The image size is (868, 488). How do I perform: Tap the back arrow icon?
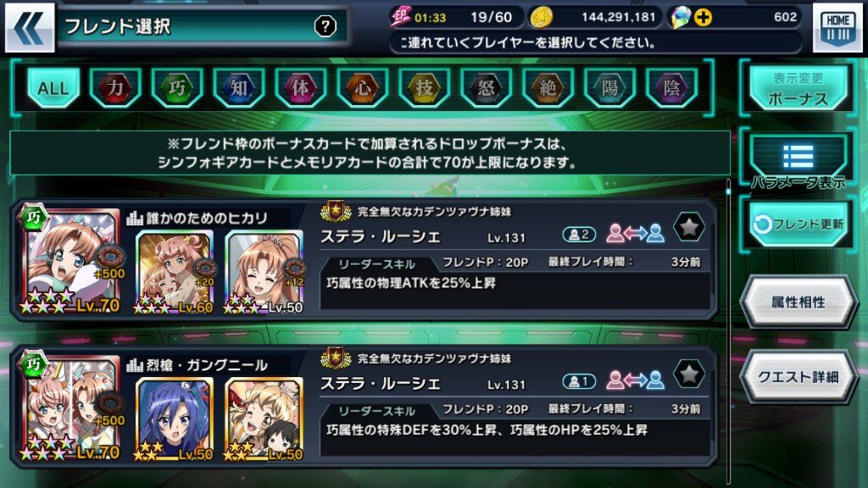(x=30, y=27)
